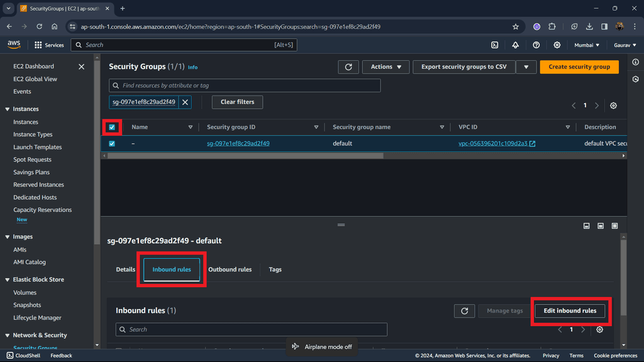The width and height of the screenshot is (644, 362).
Task: Go to browser home page icon
Action: [54, 26]
